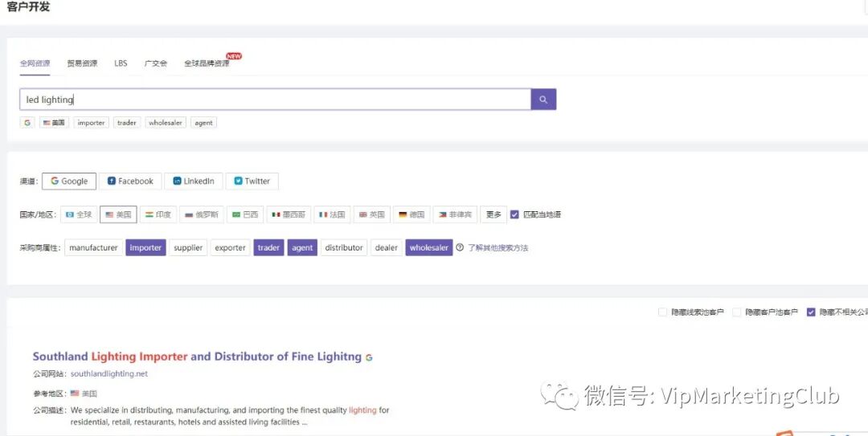
Task: Choose 菲律宾 country filter
Action: pos(455,214)
